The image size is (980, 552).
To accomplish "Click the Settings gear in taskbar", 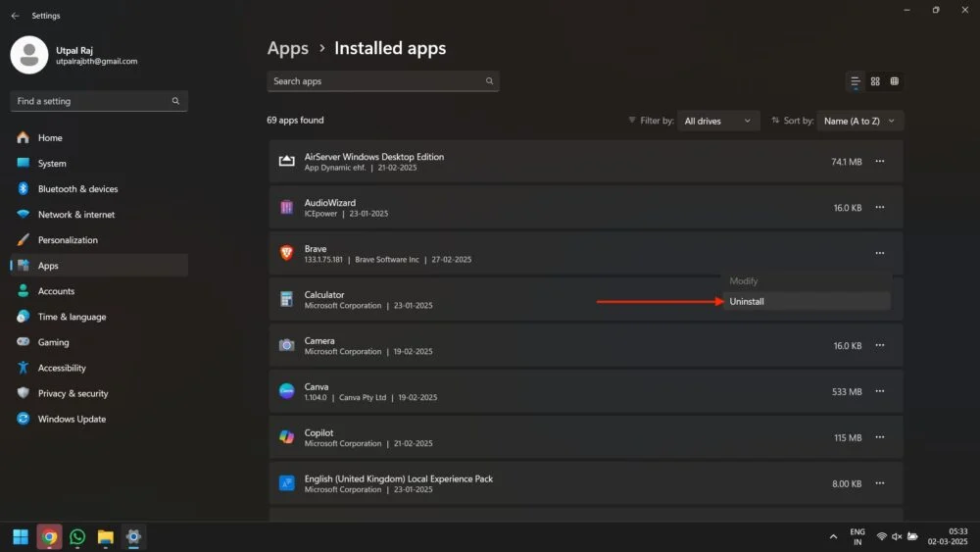I will coord(133,537).
